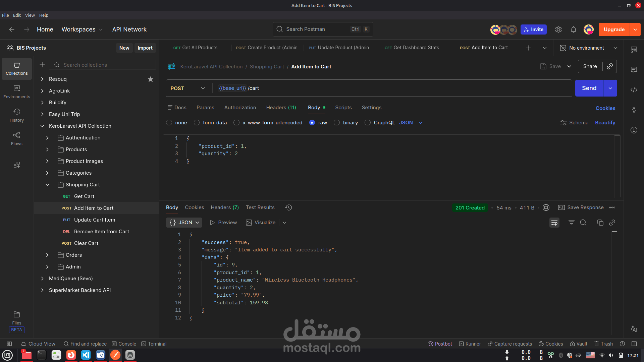
Task: Click the notifications bell icon
Action: point(573,29)
